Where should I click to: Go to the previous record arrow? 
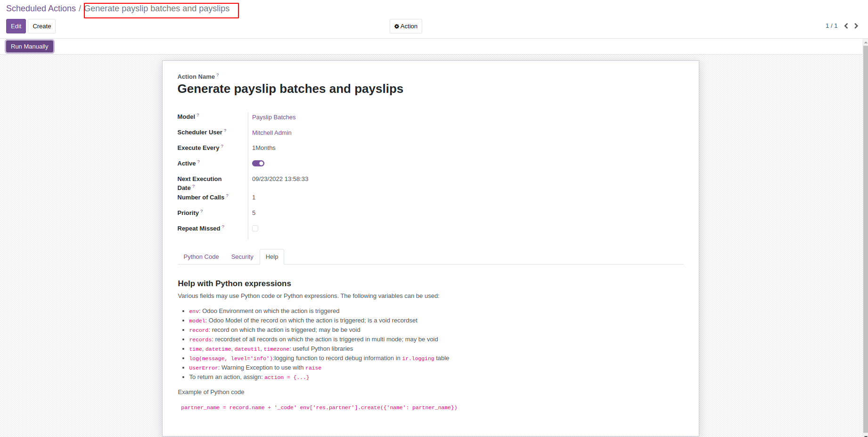pos(846,26)
